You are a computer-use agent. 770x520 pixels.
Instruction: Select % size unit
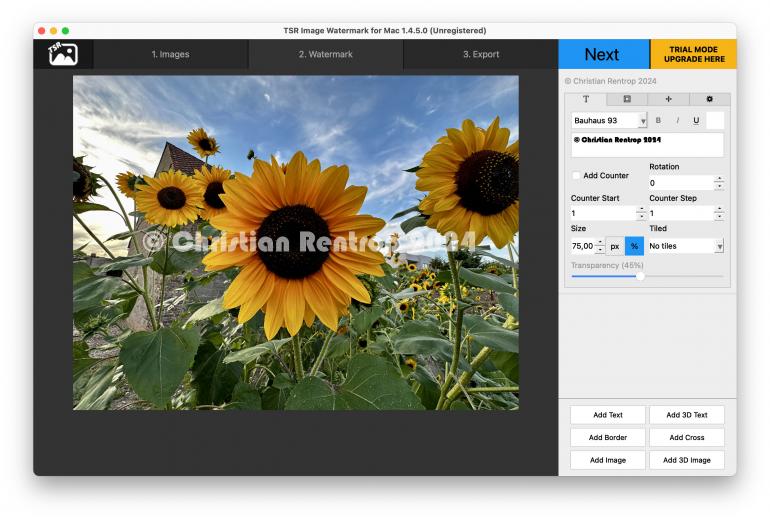634,246
